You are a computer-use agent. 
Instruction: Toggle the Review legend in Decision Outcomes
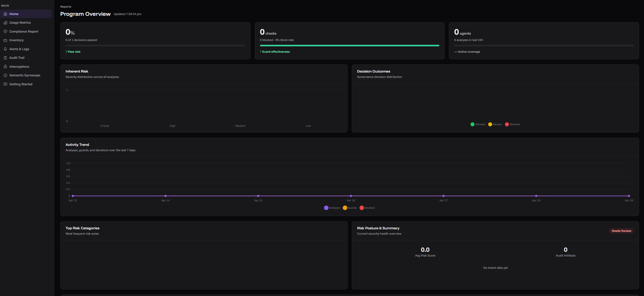coord(495,124)
